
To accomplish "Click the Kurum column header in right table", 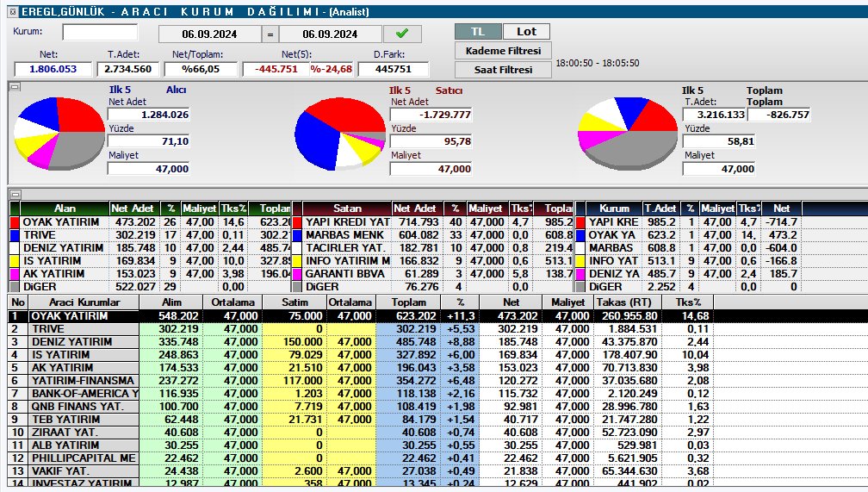I will pyautogui.click(x=614, y=209).
